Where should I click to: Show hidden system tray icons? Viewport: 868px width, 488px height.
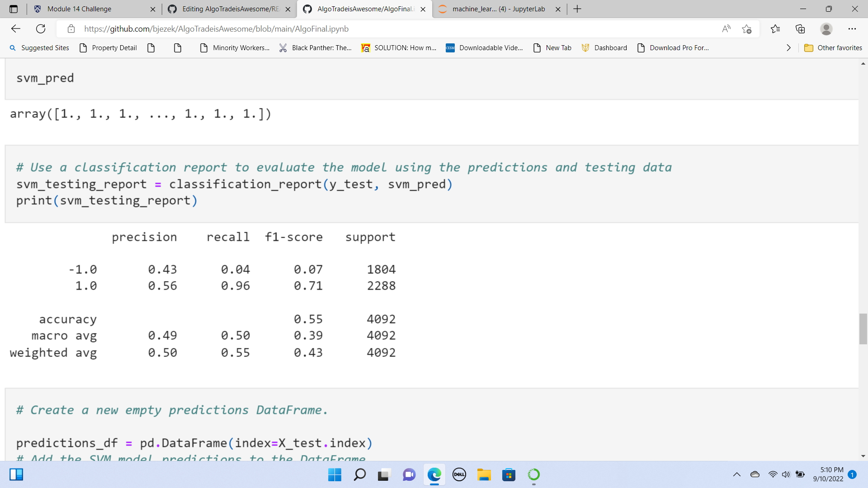736,474
